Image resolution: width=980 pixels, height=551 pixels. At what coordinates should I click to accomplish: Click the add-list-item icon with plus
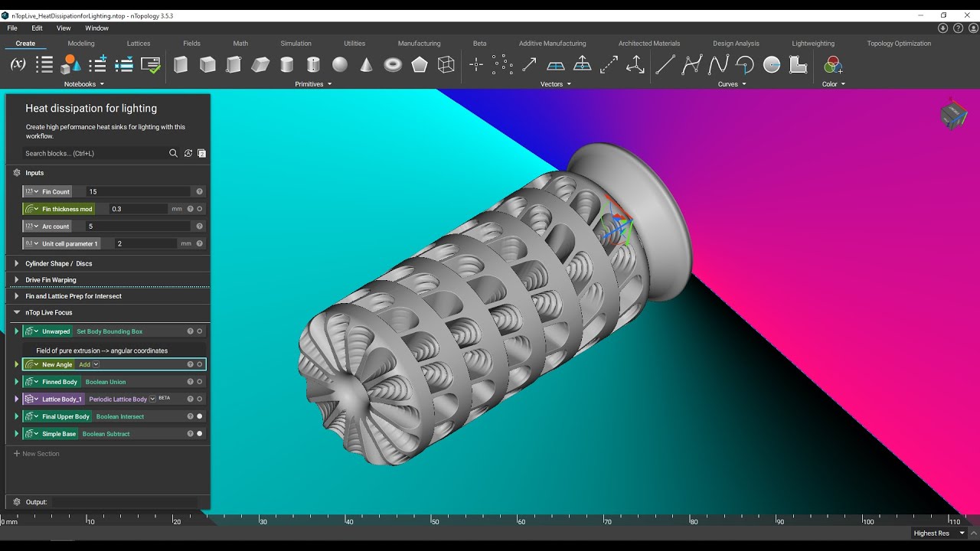[97, 64]
